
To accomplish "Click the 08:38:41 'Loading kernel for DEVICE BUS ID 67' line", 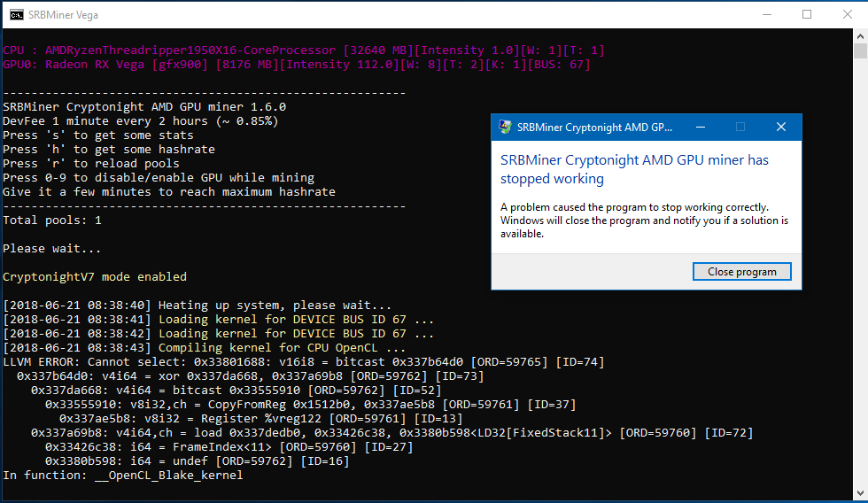I will [218, 320].
